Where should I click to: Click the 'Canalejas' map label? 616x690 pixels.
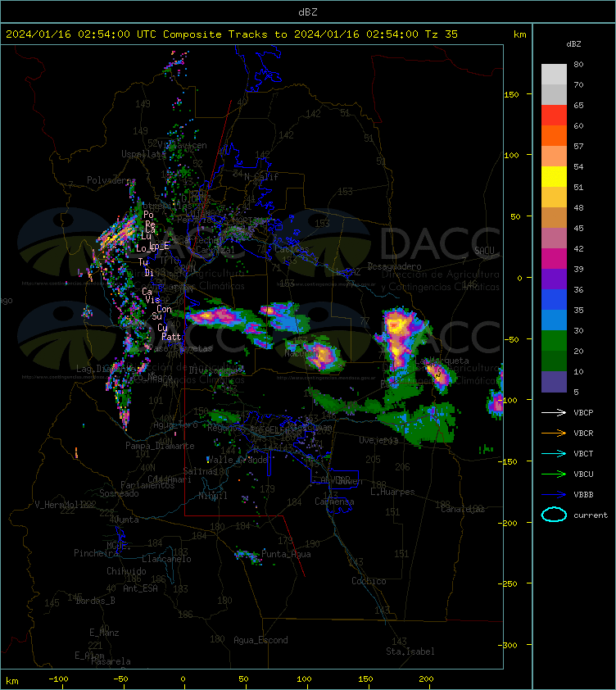click(463, 509)
